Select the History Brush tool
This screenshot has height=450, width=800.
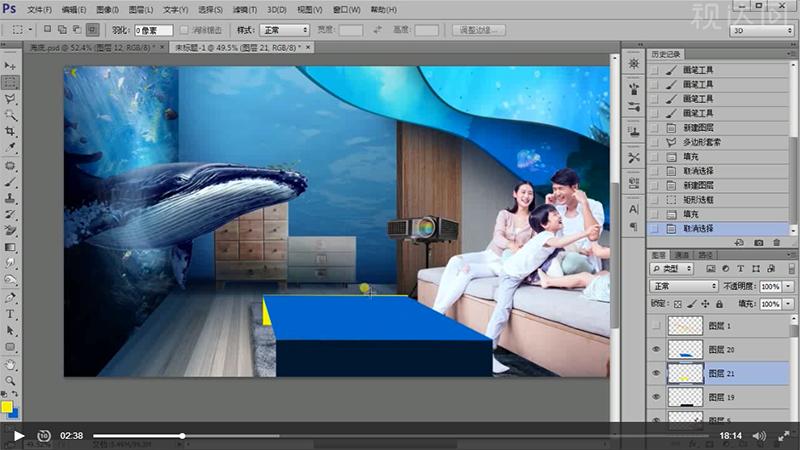pos(10,214)
